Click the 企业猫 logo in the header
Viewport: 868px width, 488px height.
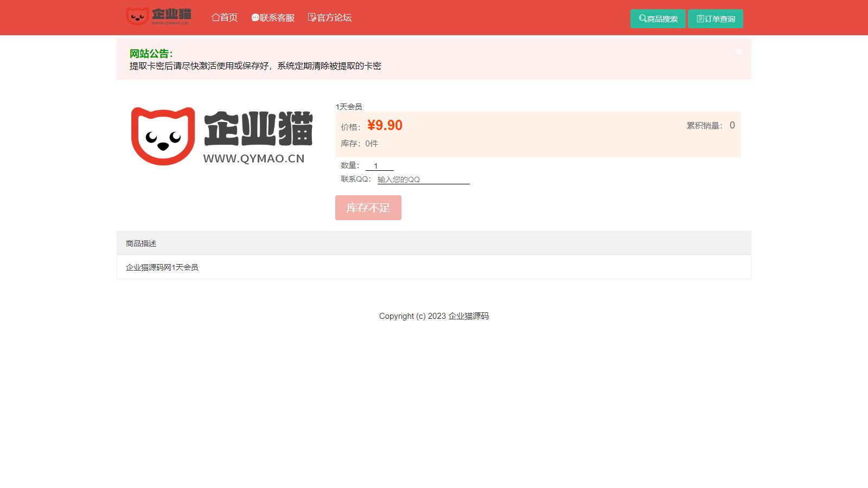click(x=158, y=16)
